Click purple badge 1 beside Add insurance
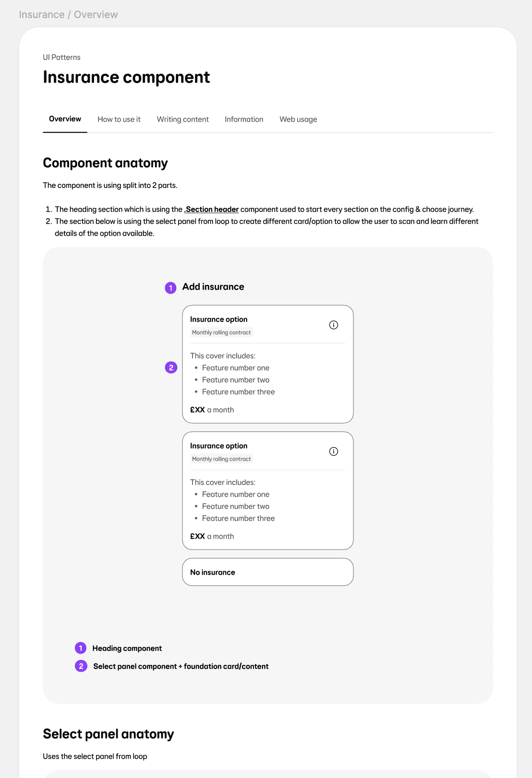Screen dimensions: 532x778 170,288
